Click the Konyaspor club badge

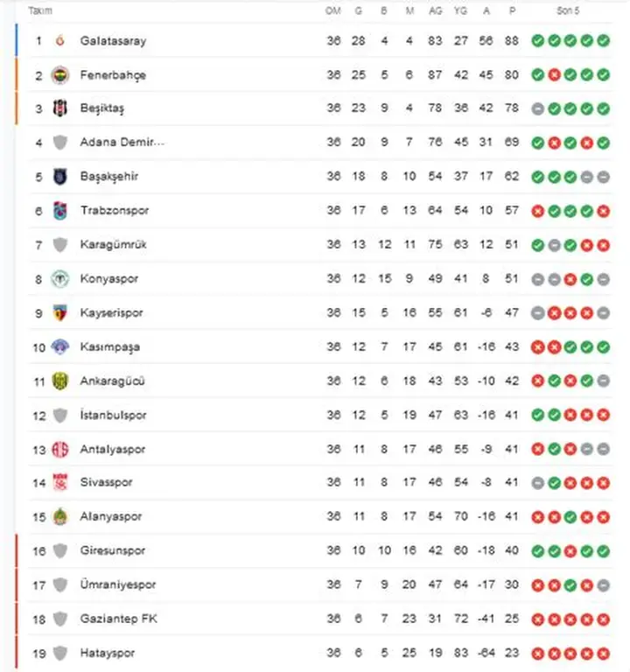pos(60,279)
